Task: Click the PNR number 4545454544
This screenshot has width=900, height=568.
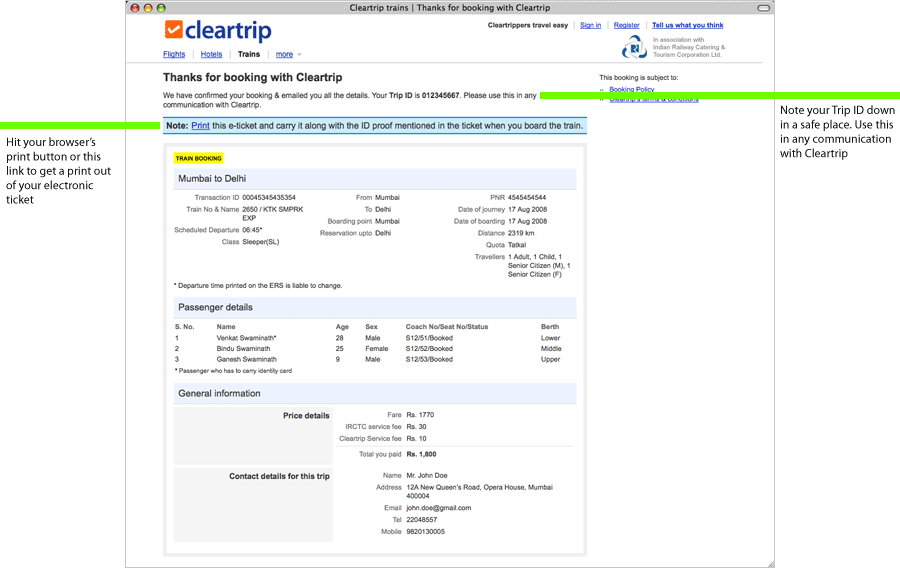Action: [527, 197]
